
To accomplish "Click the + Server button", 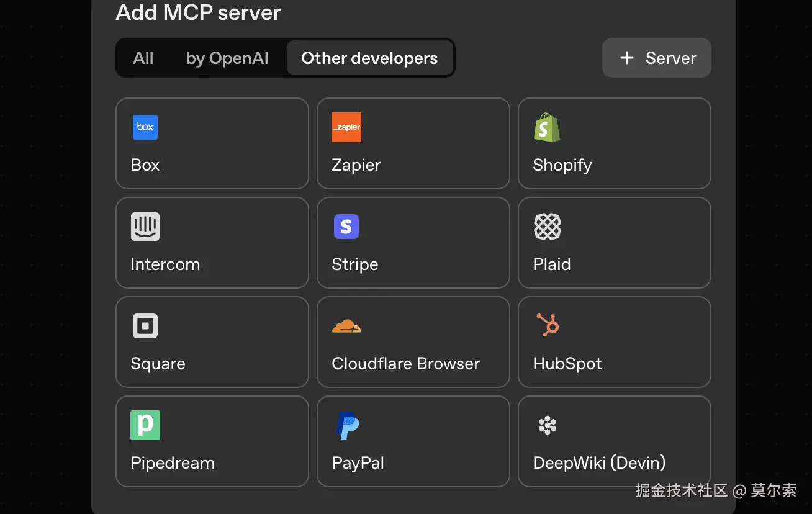I will [x=656, y=58].
